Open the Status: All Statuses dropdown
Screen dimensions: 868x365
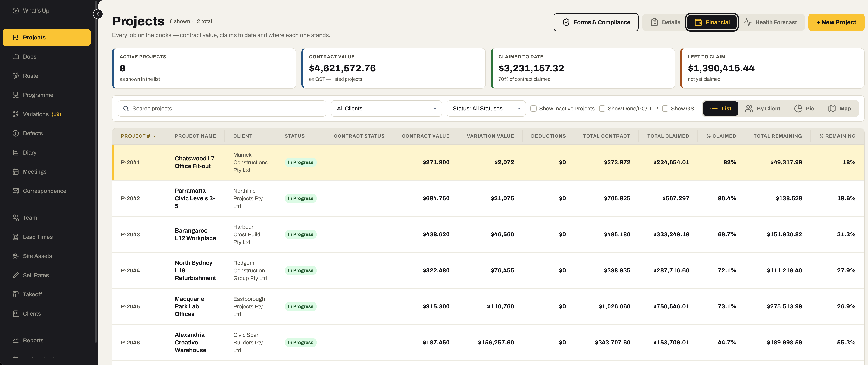coord(486,109)
